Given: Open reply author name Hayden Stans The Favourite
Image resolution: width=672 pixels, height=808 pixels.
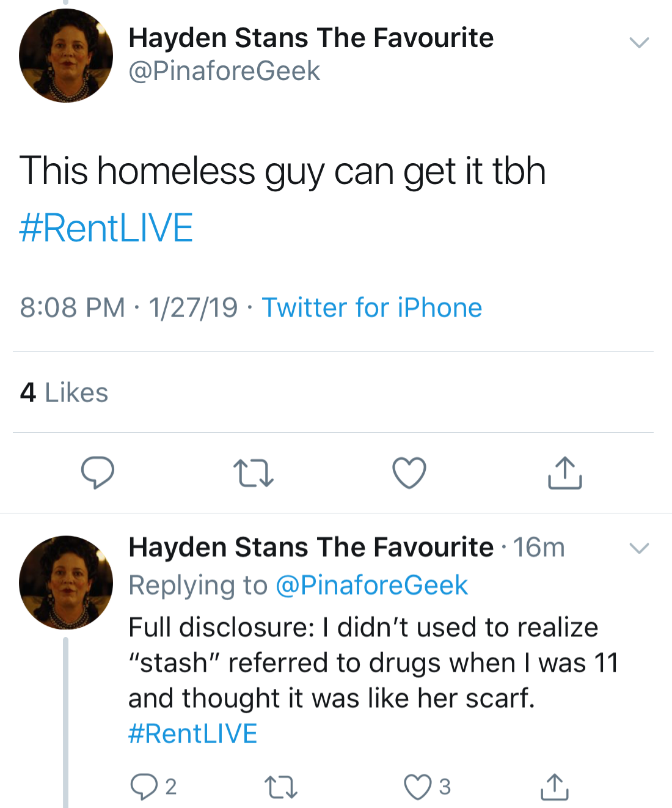Looking at the screenshot, I should pos(311,547).
